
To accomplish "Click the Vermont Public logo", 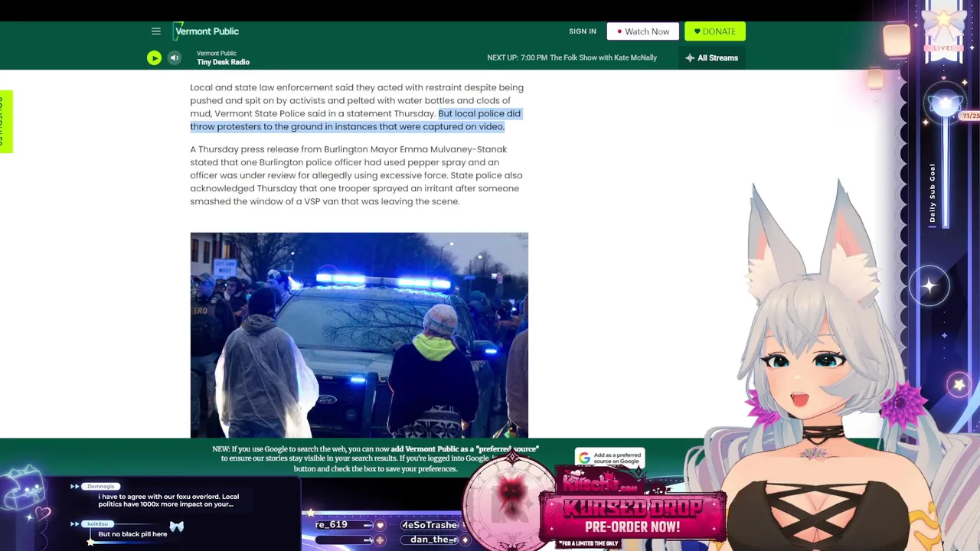I will coord(206,31).
